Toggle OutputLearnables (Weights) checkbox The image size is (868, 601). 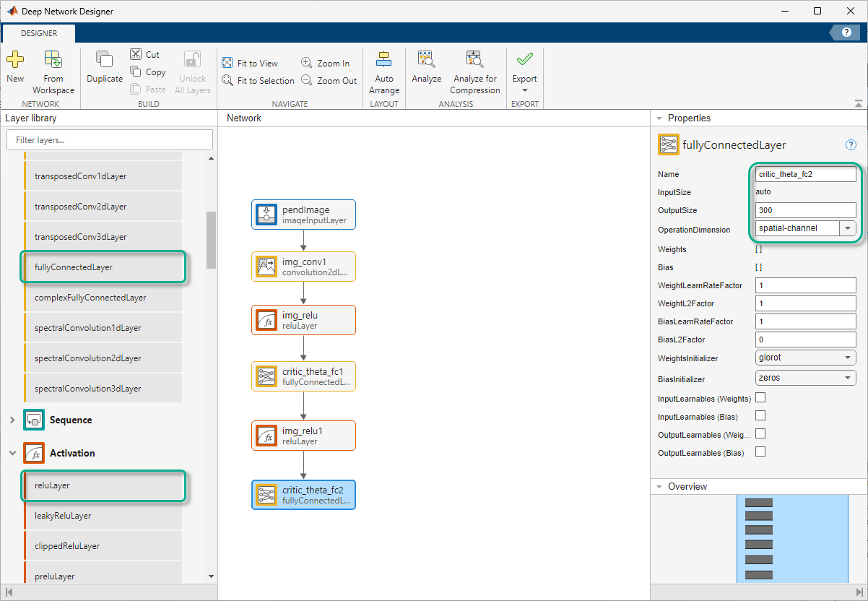point(760,433)
